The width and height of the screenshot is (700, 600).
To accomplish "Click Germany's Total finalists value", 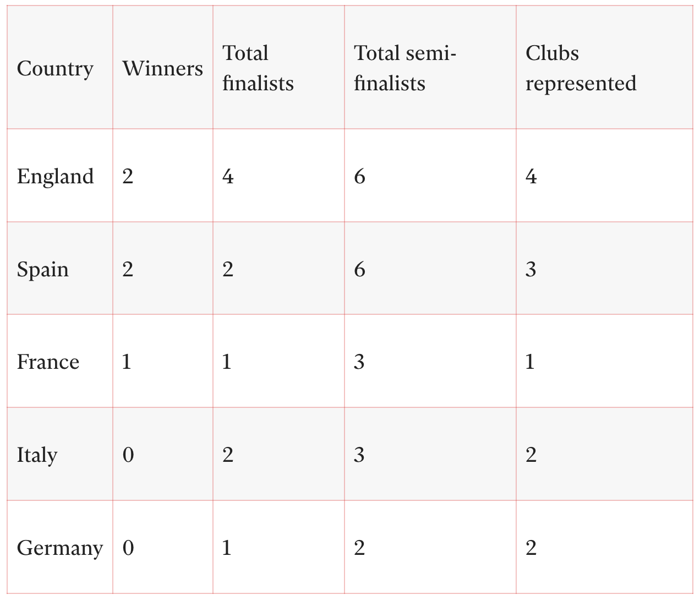I will (227, 548).
